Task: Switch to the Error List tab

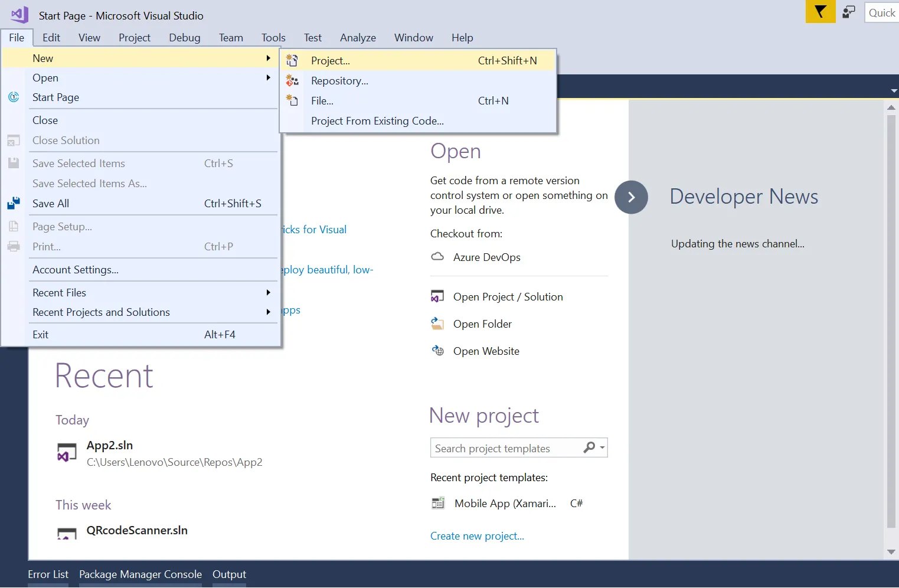Action: click(48, 574)
